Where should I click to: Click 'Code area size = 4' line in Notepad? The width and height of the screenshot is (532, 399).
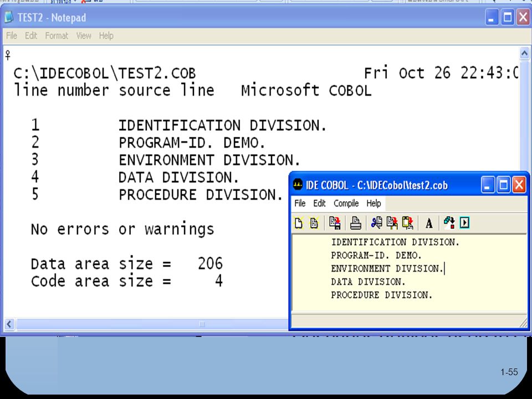(126, 282)
